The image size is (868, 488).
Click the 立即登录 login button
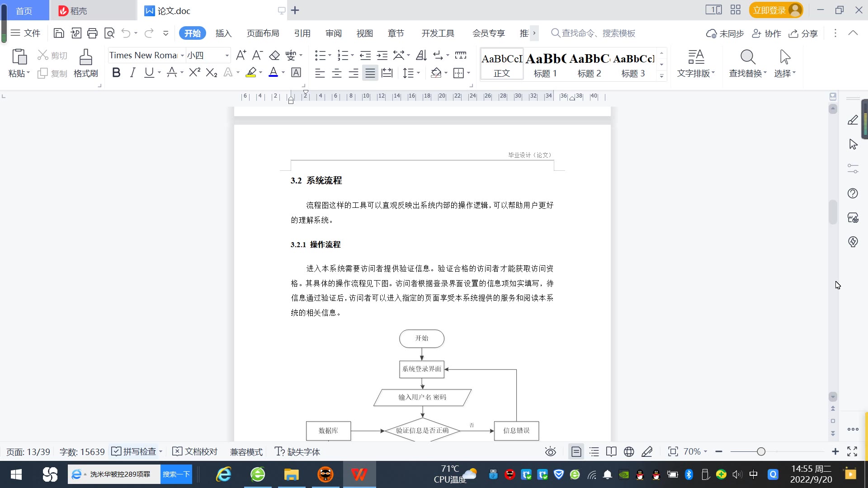pyautogui.click(x=769, y=10)
